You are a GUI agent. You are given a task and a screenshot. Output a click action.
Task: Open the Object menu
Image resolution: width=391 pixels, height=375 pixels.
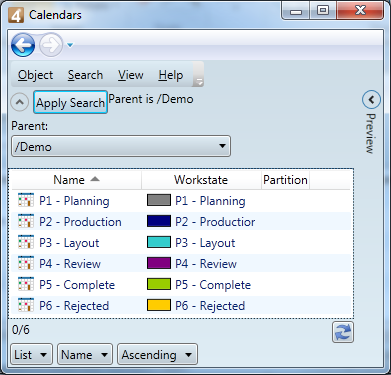click(x=35, y=75)
